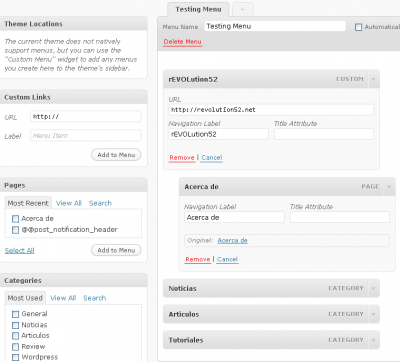The image size is (400, 362).
Task: Edit the Acerca de Navigation Label field
Action: tap(234, 217)
